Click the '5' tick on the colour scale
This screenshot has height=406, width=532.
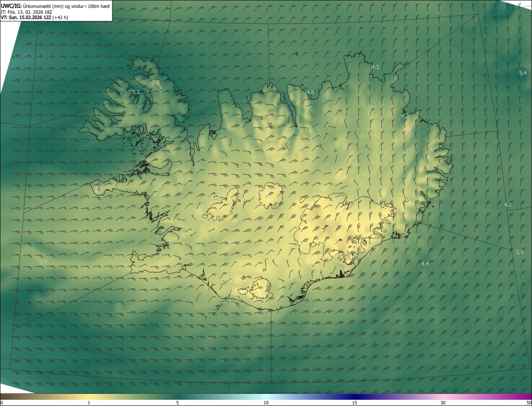coord(177,403)
